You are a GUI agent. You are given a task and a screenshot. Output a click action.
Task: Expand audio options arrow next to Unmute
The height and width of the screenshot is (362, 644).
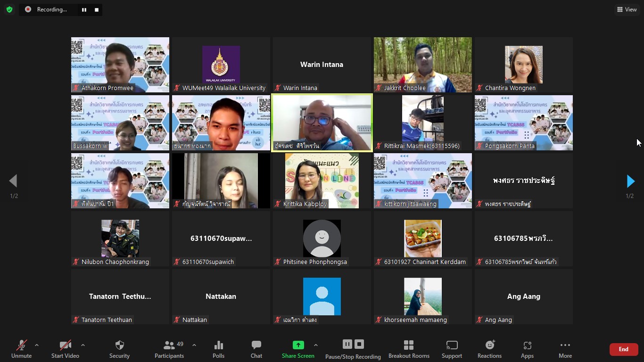(x=37, y=345)
